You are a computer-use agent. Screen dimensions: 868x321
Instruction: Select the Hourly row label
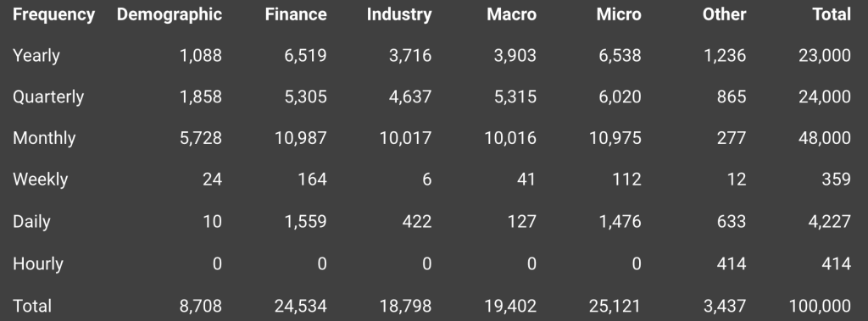tap(37, 264)
